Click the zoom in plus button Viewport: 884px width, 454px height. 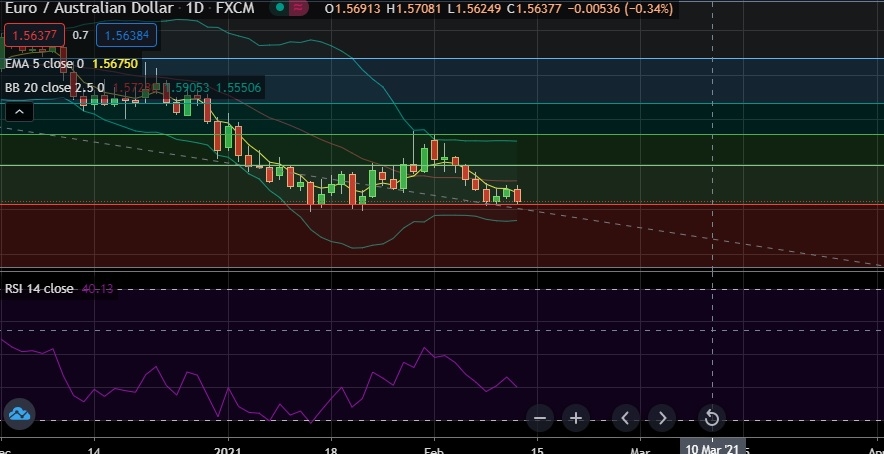pos(576,418)
